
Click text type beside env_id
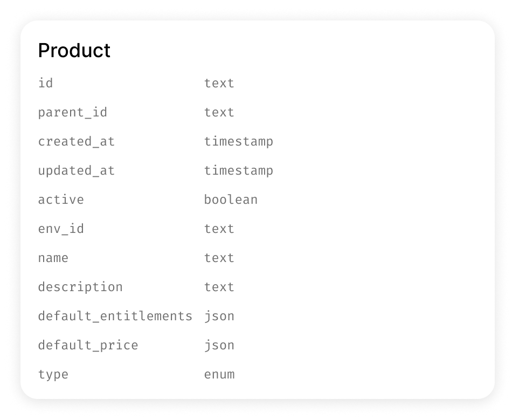pos(219,229)
